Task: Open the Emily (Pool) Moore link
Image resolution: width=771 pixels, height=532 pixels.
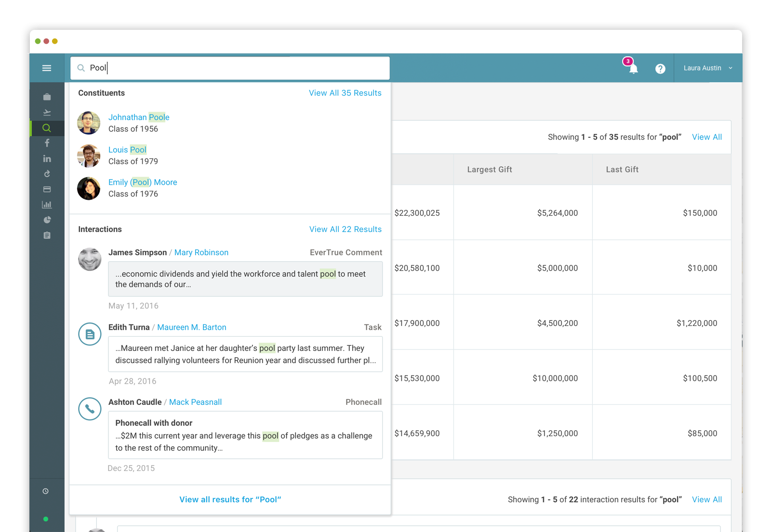Action: pyautogui.click(x=143, y=182)
